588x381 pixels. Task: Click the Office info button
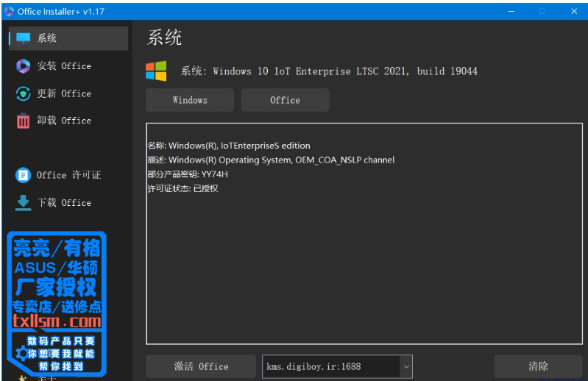[x=285, y=100]
